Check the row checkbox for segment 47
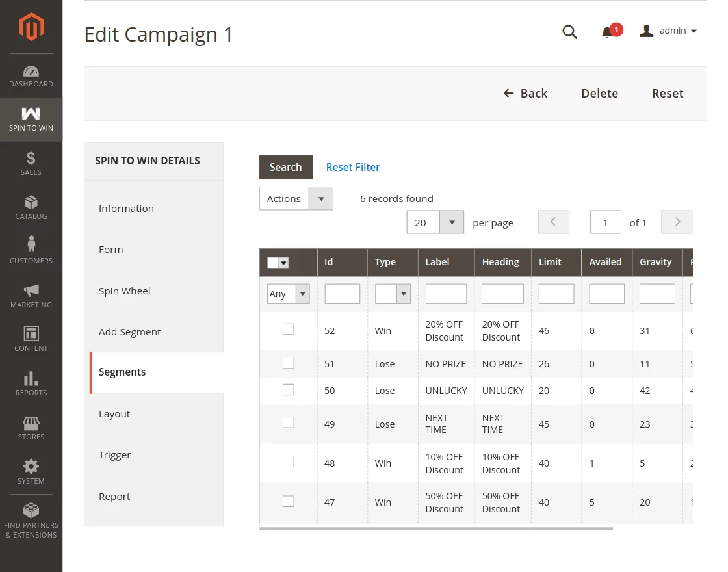 click(289, 501)
